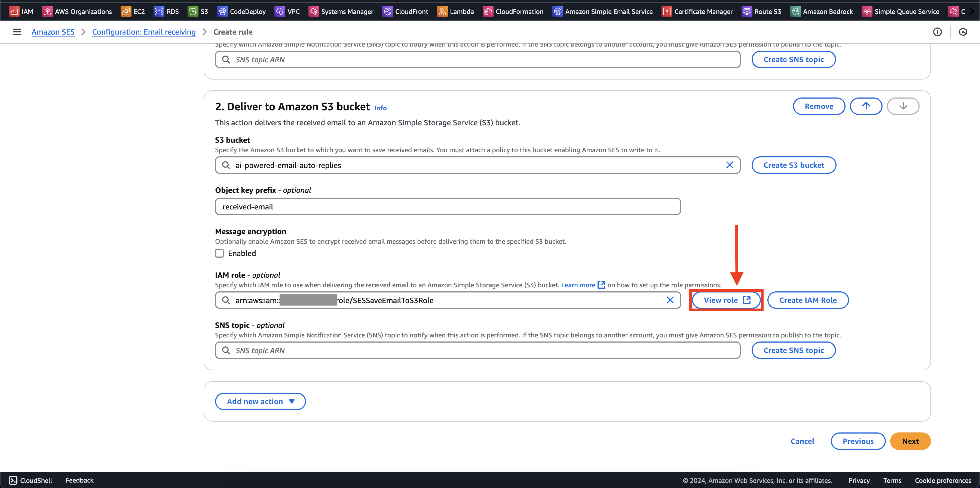Expand the favorites bar overflow chevron
This screenshot has width=980, height=488.
coord(971,11)
